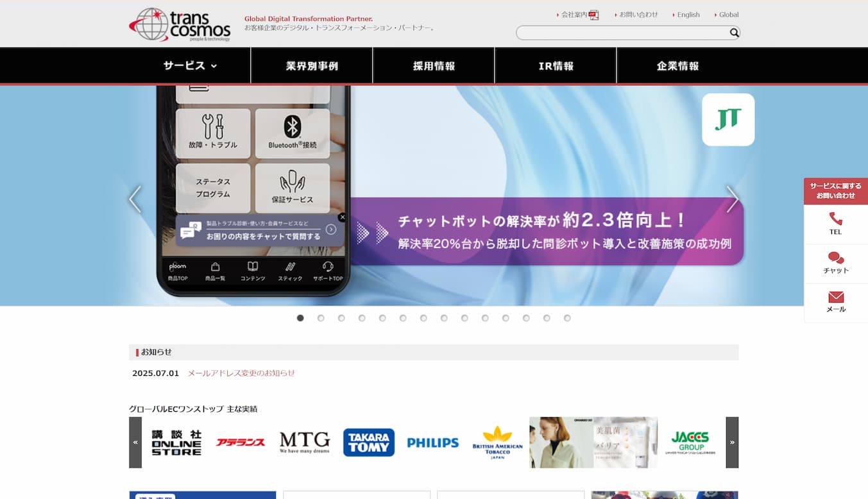
Task: Click the TEL phone icon
Action: click(x=835, y=219)
